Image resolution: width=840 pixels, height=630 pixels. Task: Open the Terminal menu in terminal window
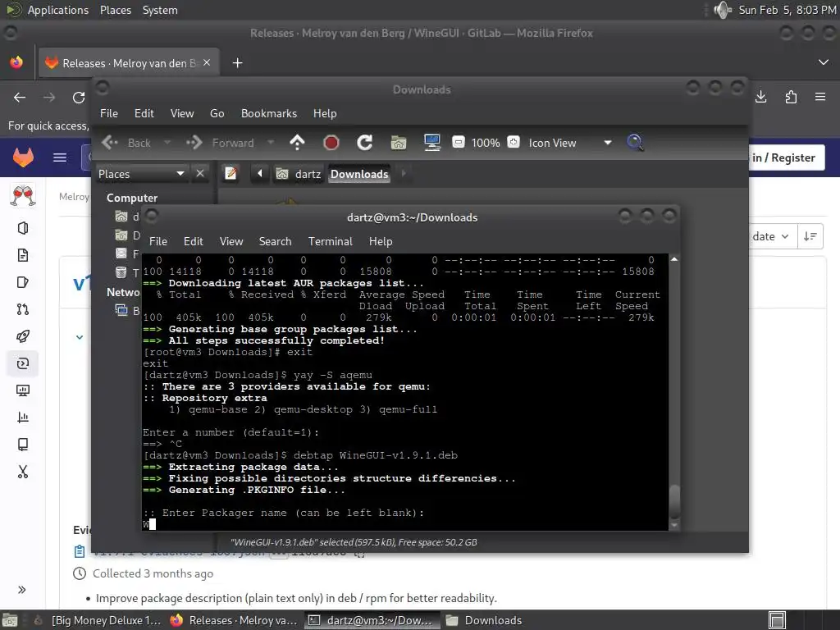pos(331,241)
